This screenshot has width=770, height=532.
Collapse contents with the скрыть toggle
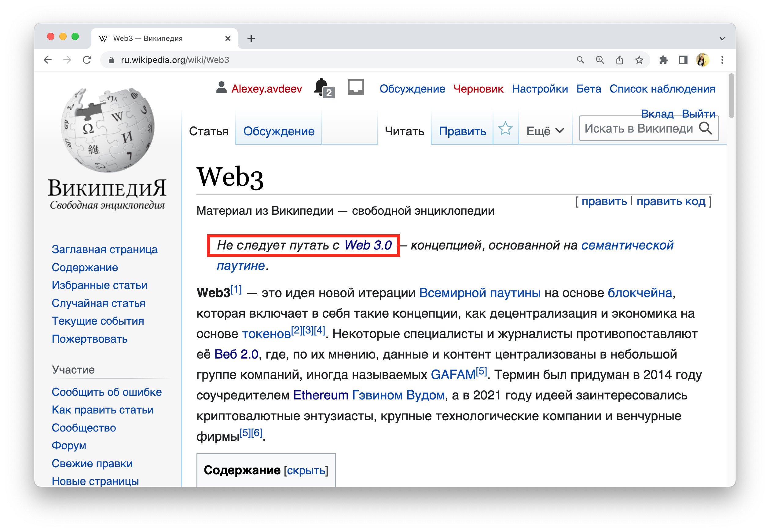306,470
